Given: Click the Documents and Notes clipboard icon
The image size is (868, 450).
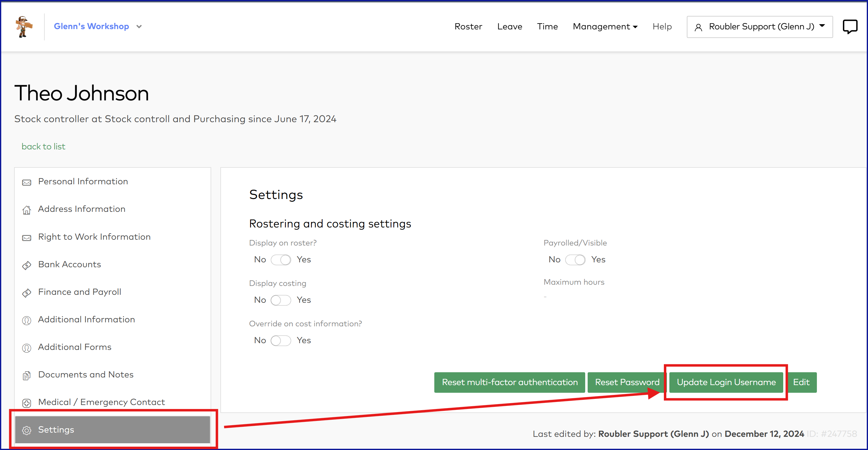Looking at the screenshot, I should pos(27,376).
